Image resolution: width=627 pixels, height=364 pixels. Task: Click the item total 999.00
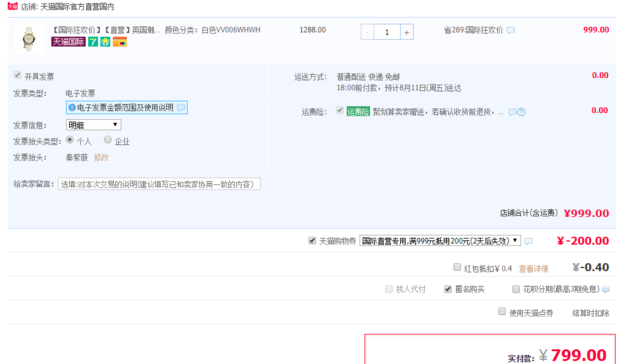(596, 30)
